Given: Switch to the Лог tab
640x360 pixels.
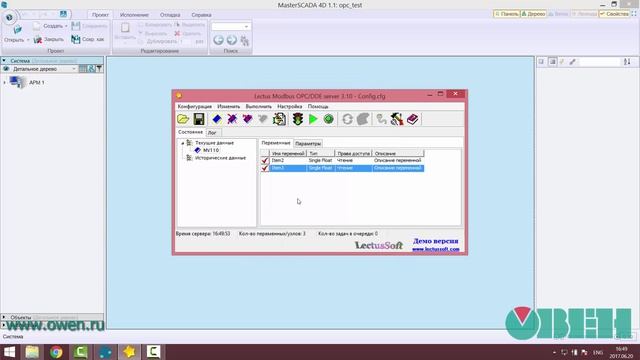Looking at the screenshot, I should [212, 133].
